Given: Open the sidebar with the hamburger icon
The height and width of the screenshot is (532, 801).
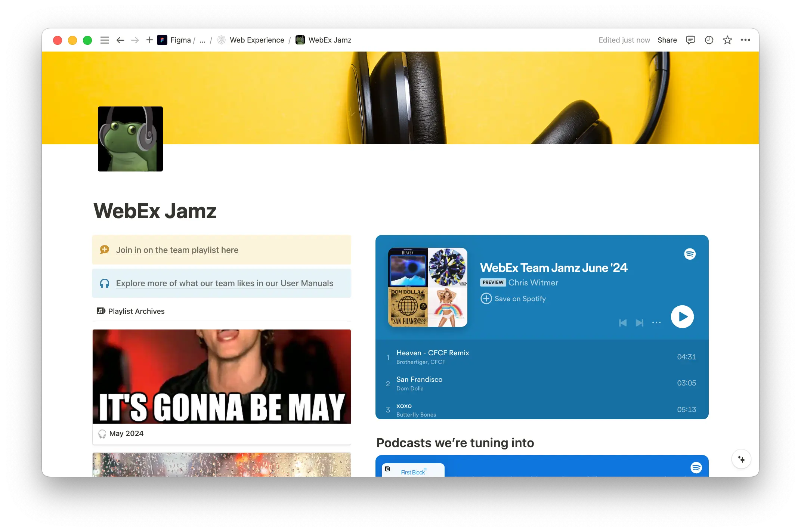Looking at the screenshot, I should pos(104,40).
